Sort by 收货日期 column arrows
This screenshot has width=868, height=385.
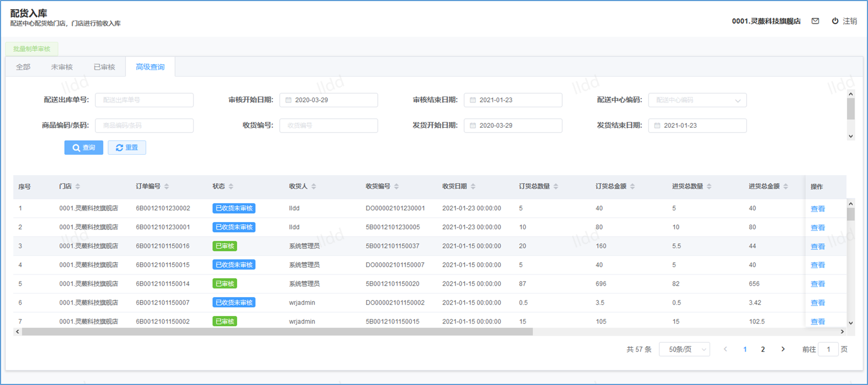[473, 187]
